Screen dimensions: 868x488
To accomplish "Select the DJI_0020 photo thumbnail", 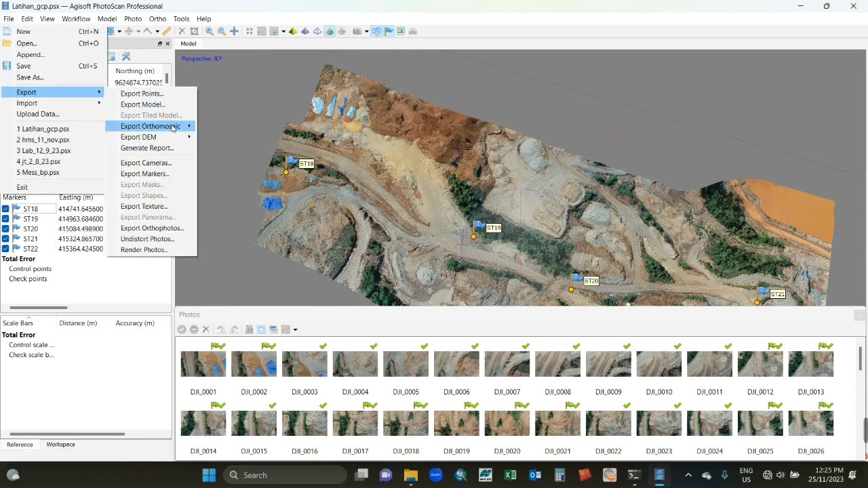I will 507,423.
